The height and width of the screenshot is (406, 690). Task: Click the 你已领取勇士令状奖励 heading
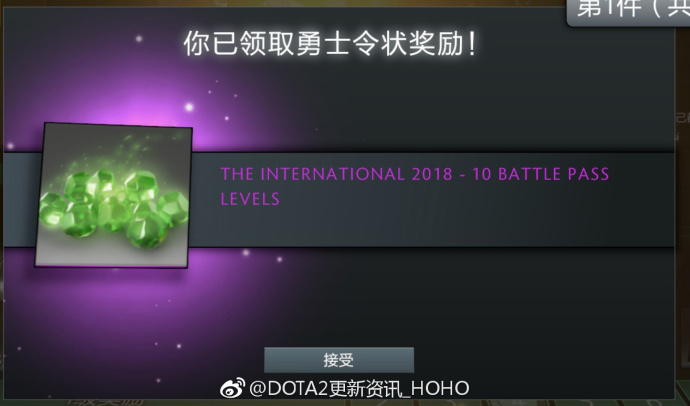[329, 44]
